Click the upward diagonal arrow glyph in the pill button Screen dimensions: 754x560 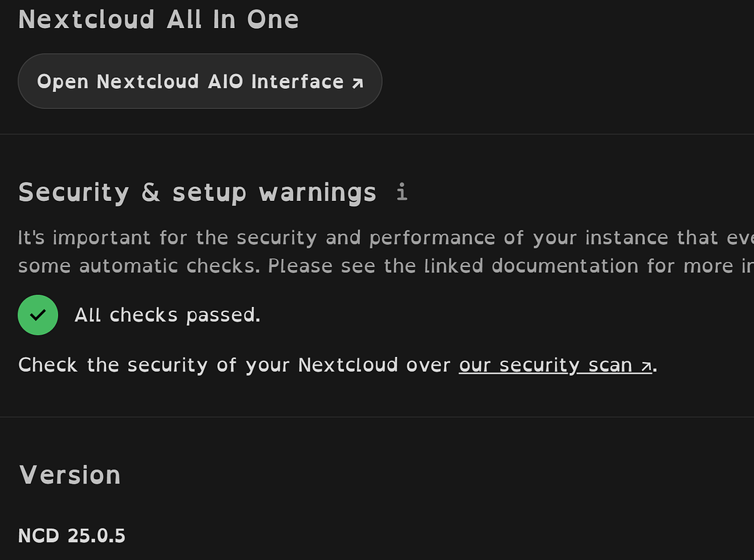[x=356, y=81]
